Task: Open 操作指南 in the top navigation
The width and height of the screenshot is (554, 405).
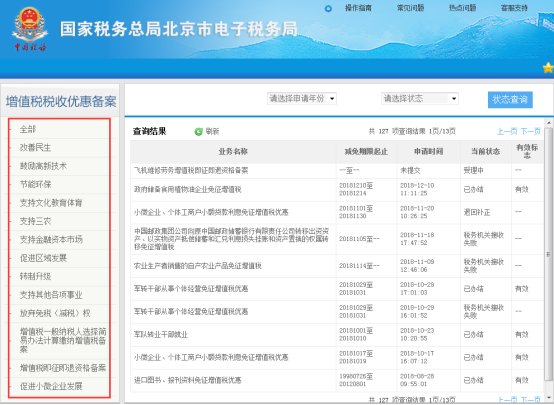Action: tap(358, 8)
